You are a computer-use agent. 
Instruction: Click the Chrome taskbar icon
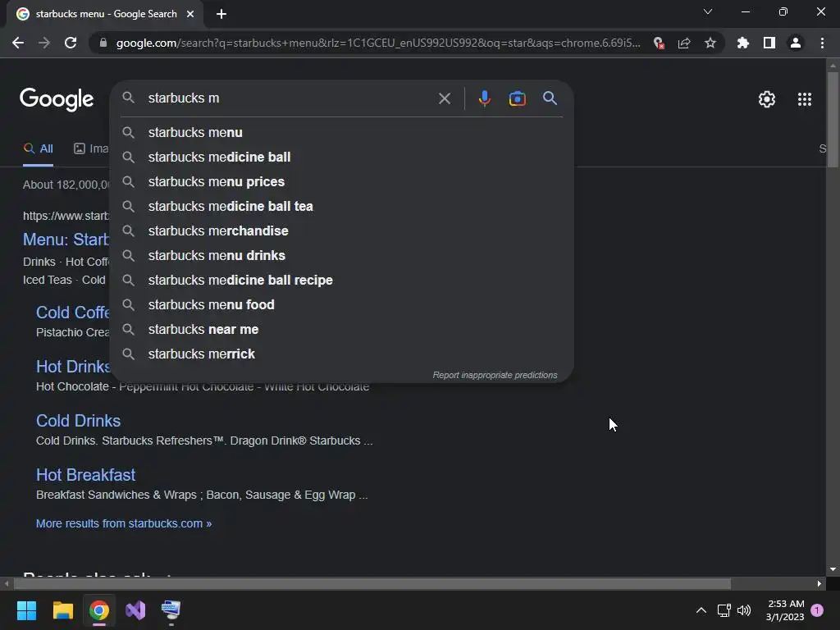99,610
